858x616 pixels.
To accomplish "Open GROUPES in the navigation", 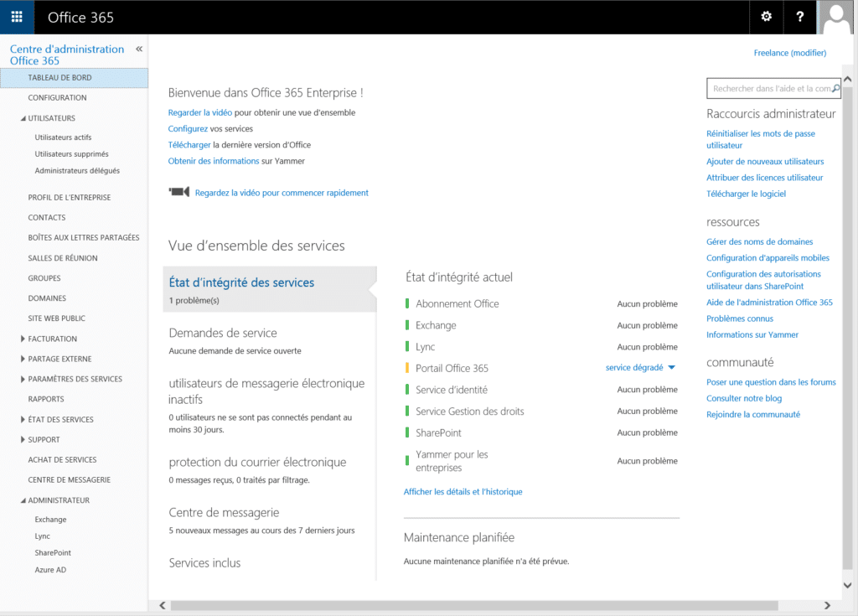I will 44,278.
